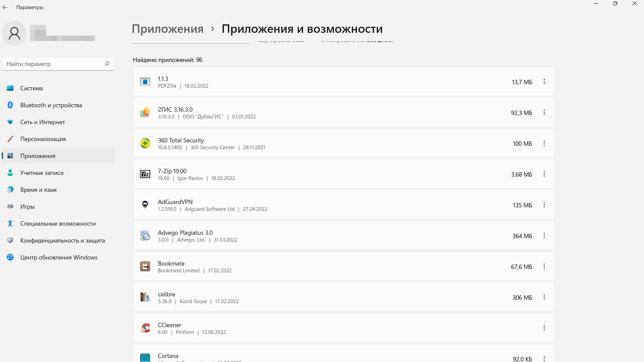Image resolution: width=644 pixels, height=362 pixels.
Task: Click the Advego Plagiatus app icon
Action: tap(145, 235)
